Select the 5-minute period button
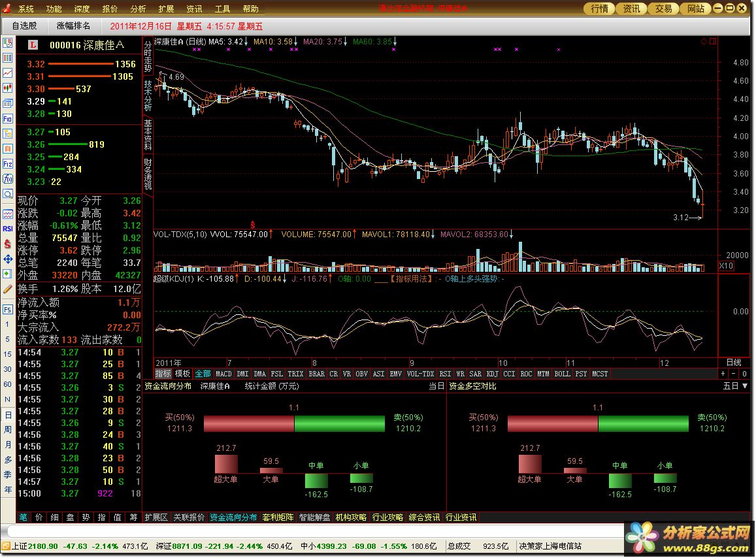This screenshot has height=558, width=756. coord(7,339)
